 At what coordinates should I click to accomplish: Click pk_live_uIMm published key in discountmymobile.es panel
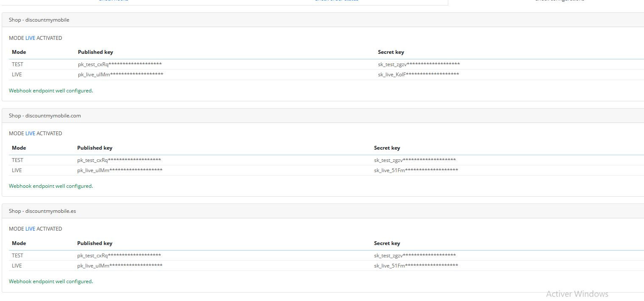tap(119, 266)
